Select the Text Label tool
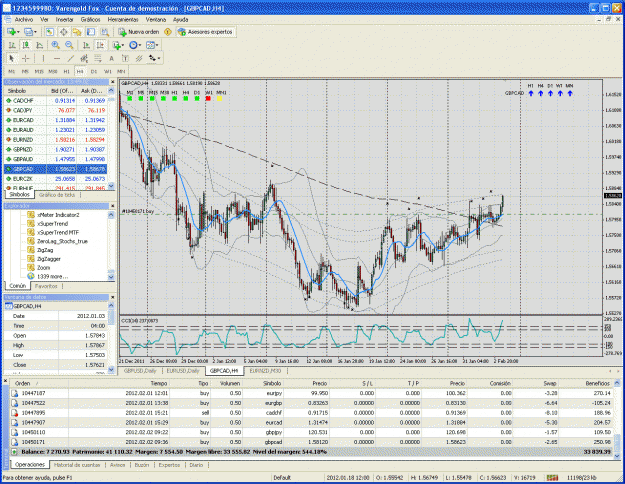This screenshot has width=625, height=484. (125, 58)
